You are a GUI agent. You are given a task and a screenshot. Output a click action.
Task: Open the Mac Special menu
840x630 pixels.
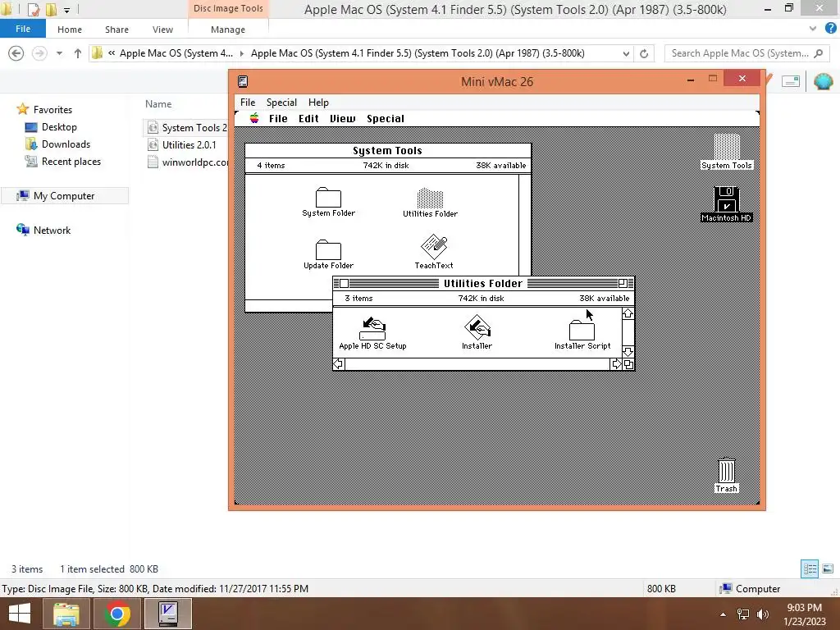[x=386, y=119]
